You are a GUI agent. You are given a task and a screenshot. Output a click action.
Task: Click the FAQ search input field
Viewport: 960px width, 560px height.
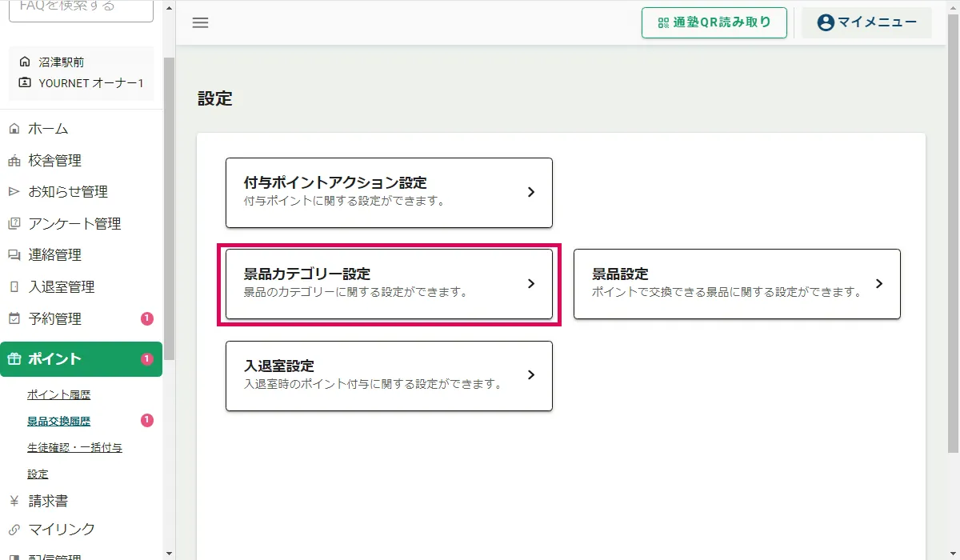(81, 8)
